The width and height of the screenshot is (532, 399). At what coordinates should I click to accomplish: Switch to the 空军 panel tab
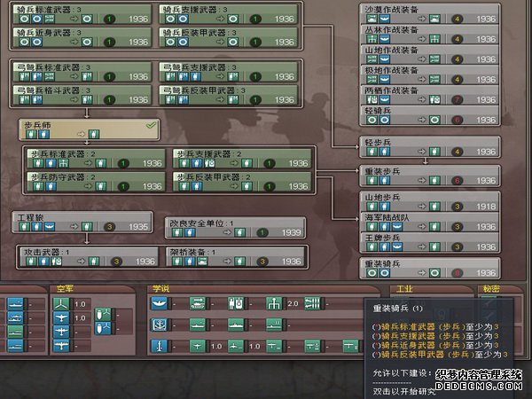click(65, 289)
